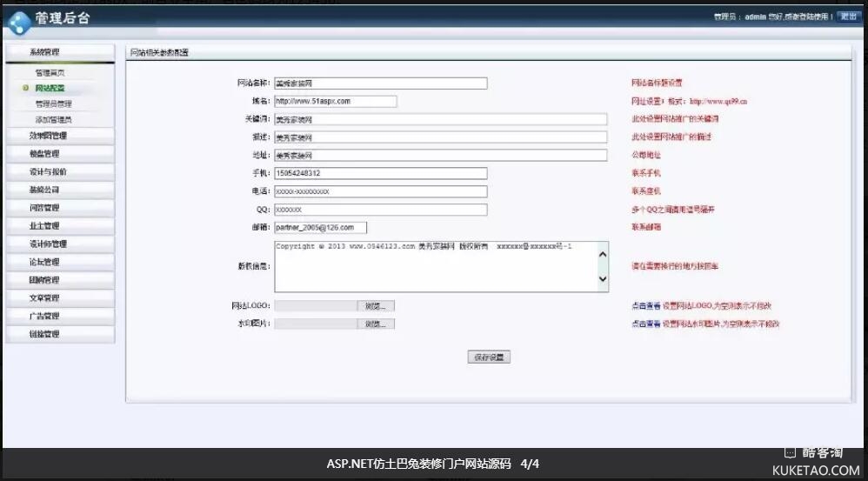Image resolution: width=868 pixels, height=481 pixels.
Task: Open the 广告管理 menu
Action: [x=60, y=316]
